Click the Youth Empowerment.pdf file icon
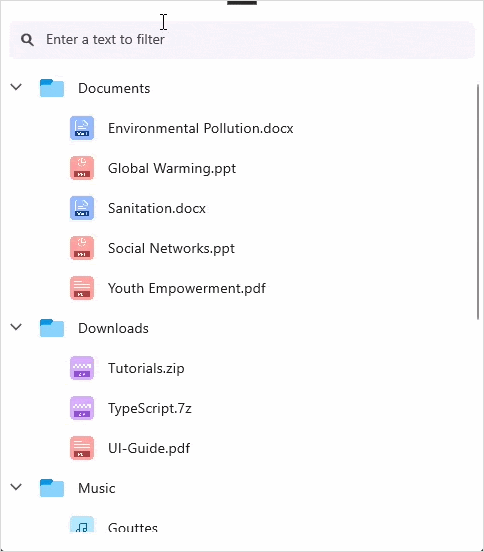The image size is (484, 552). (82, 288)
